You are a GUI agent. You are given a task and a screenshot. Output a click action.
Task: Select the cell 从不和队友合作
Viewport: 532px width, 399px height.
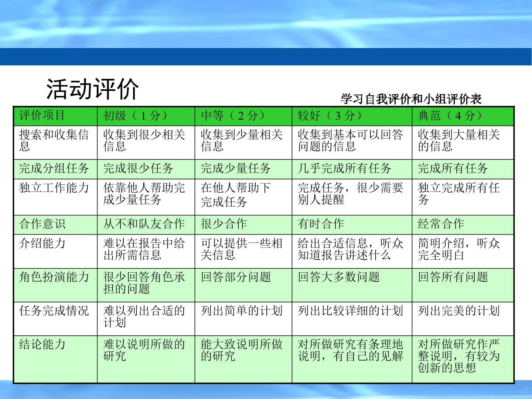[146, 225]
